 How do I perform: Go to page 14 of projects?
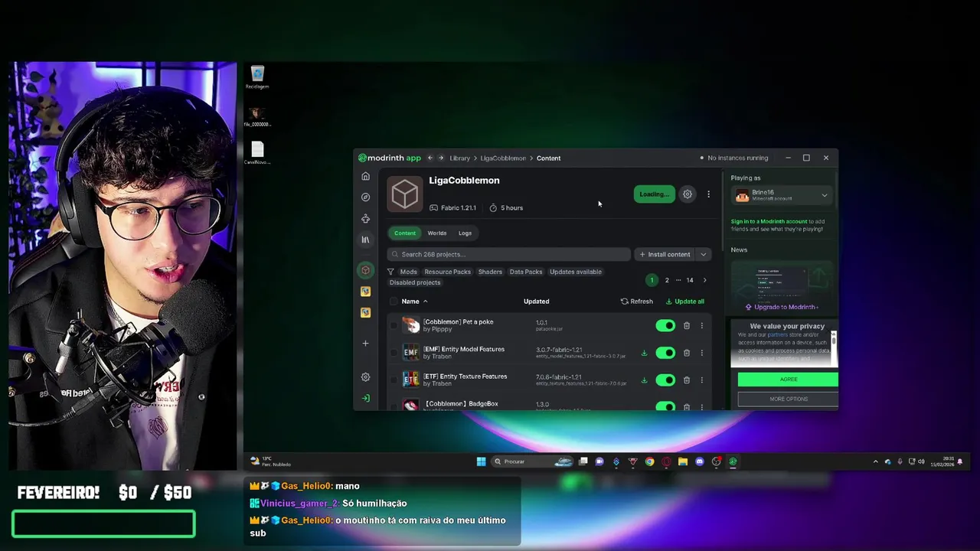(690, 280)
